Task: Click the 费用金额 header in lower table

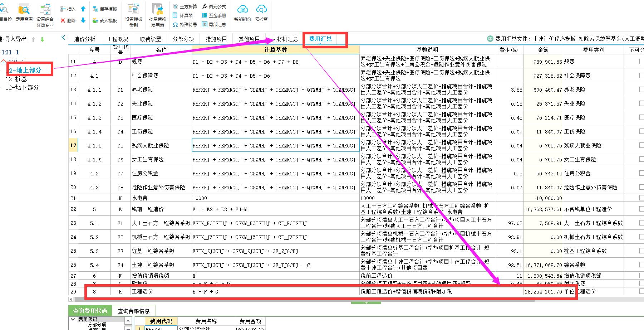Action: (250, 321)
